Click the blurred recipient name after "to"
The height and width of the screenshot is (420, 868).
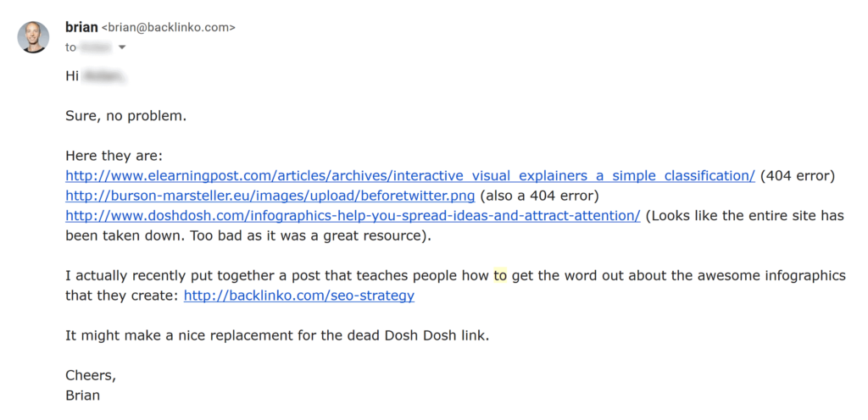click(x=97, y=47)
